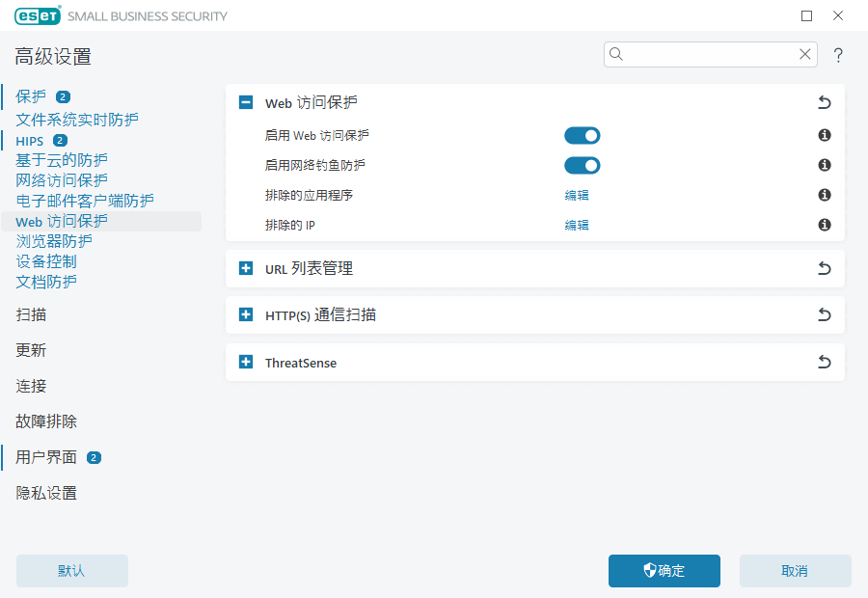Click the 默认 defaults button
Screen dimensions: 868x598
click(71, 571)
